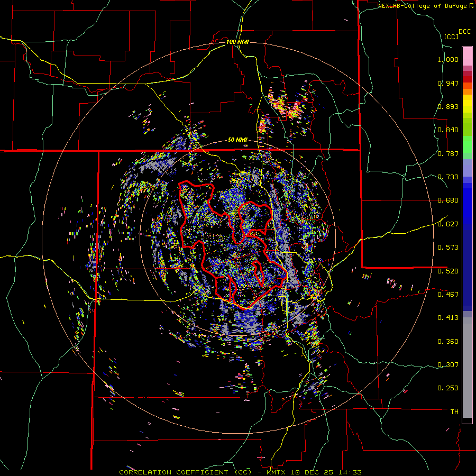Click the 0.947 scale value

click(x=448, y=83)
